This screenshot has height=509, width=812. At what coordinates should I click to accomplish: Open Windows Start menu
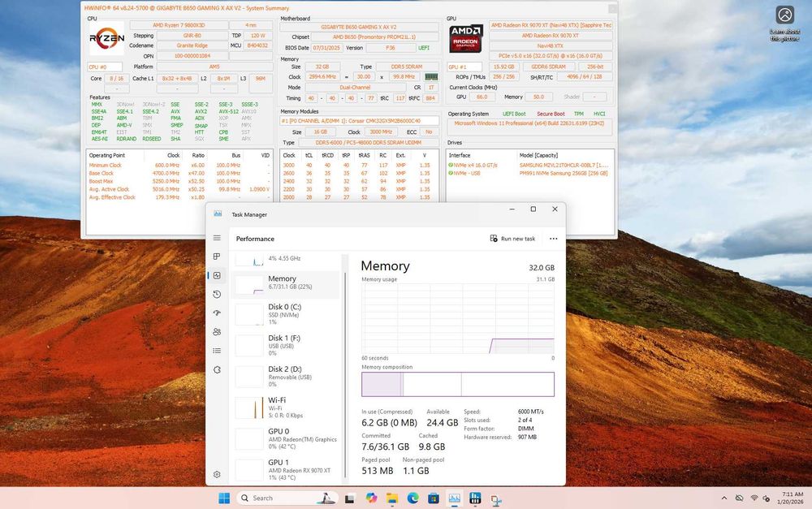point(224,498)
